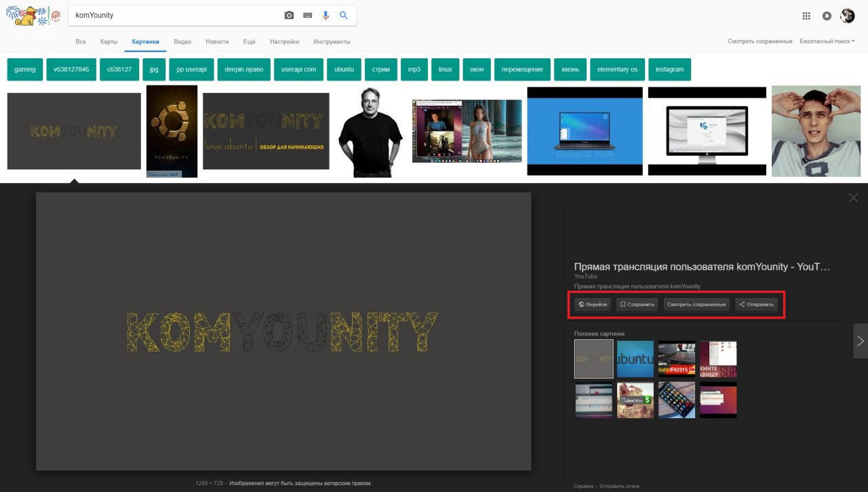The height and width of the screenshot is (492, 868).
Task: Search by image camera icon
Action: pos(290,15)
